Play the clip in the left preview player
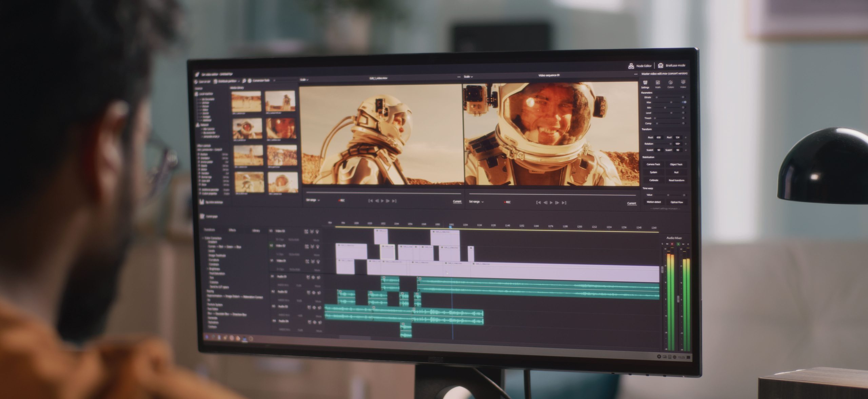Screen dimensions: 868x399 [382, 201]
